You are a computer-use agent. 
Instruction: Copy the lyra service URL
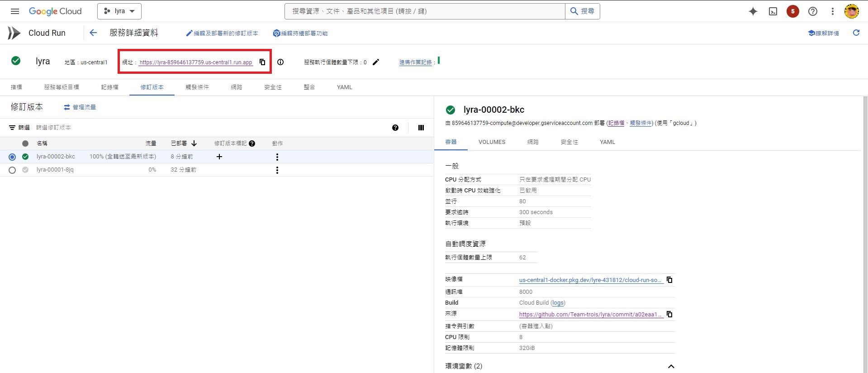(x=262, y=62)
